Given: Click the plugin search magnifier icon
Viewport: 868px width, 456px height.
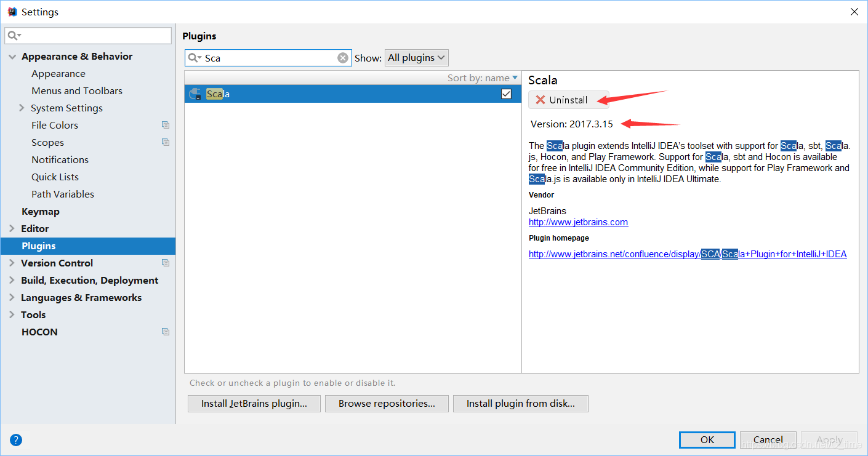Looking at the screenshot, I should point(195,58).
